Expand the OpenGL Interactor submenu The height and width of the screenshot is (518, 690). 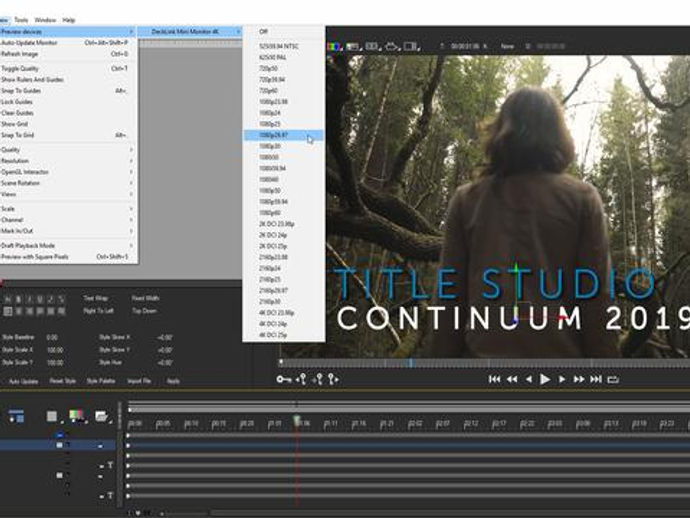(68, 172)
